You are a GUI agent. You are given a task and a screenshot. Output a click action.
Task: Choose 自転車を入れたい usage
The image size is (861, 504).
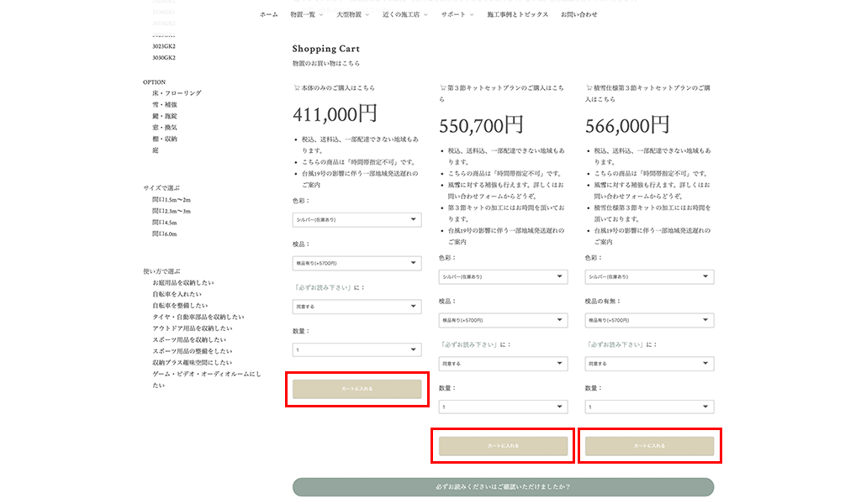177,295
